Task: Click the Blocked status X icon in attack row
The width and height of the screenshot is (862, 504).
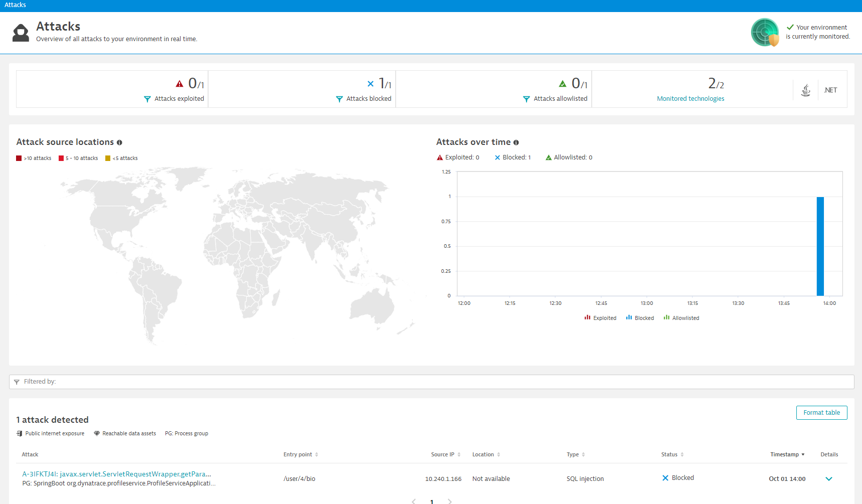Action: pyautogui.click(x=665, y=478)
